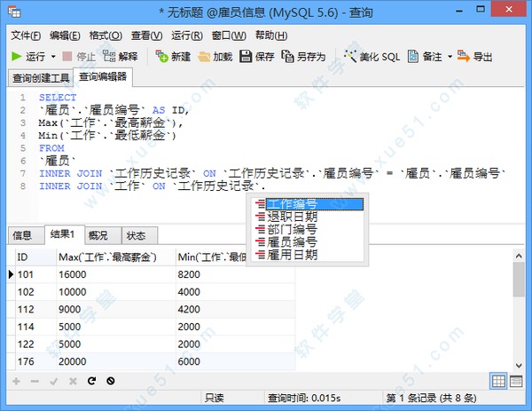Load a query file with 加载
Screen dimensions: 532x411
(215, 57)
